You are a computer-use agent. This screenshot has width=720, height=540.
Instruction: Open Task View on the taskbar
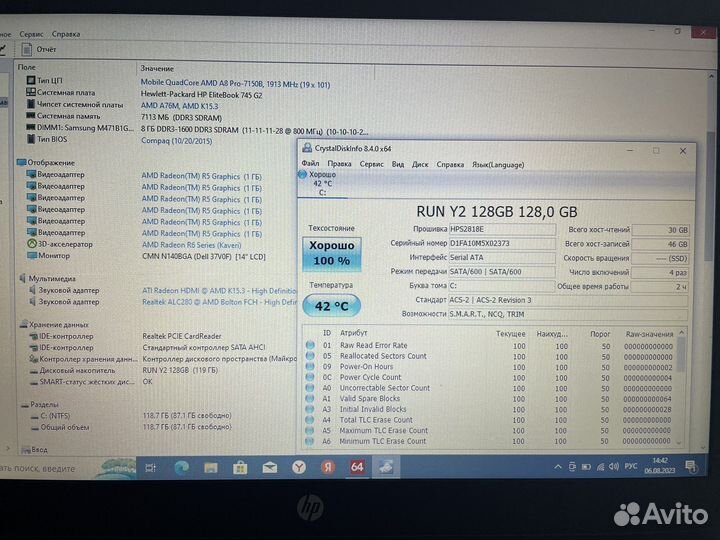click(x=150, y=467)
